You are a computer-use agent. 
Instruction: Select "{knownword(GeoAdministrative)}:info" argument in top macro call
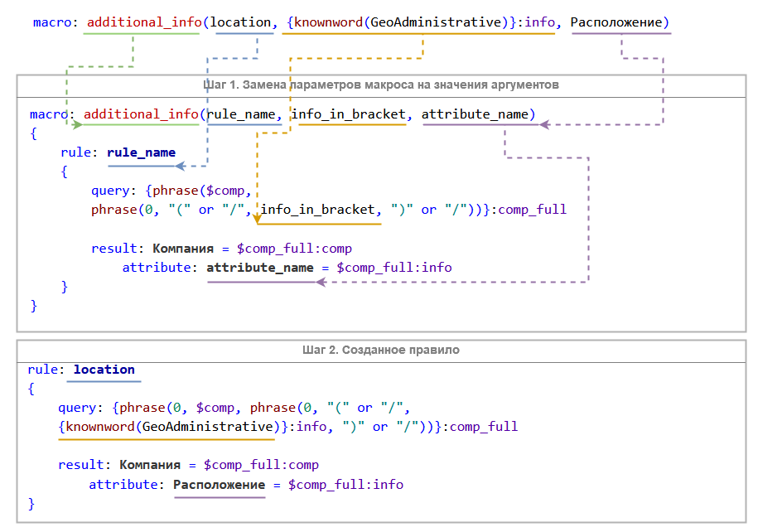coord(421,22)
